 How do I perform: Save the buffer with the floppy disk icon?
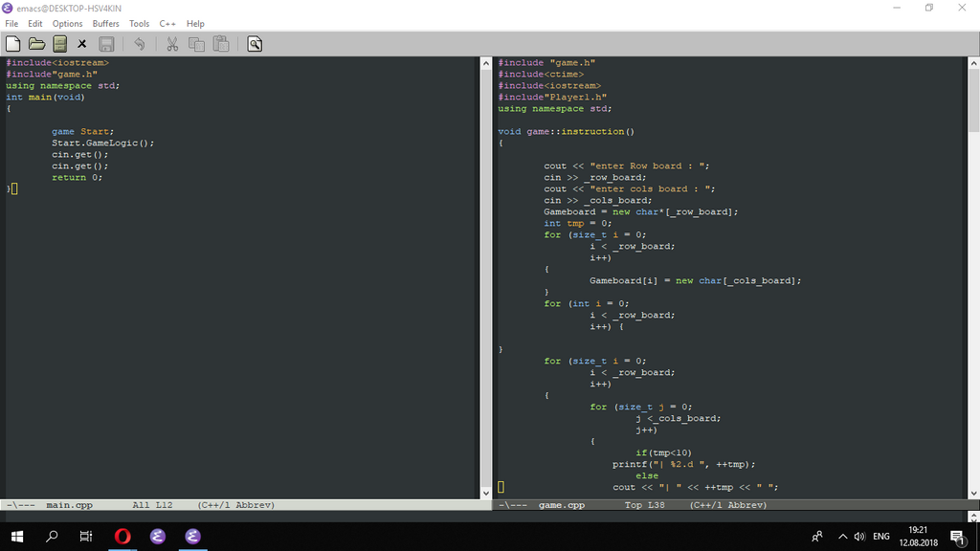pyautogui.click(x=107, y=44)
